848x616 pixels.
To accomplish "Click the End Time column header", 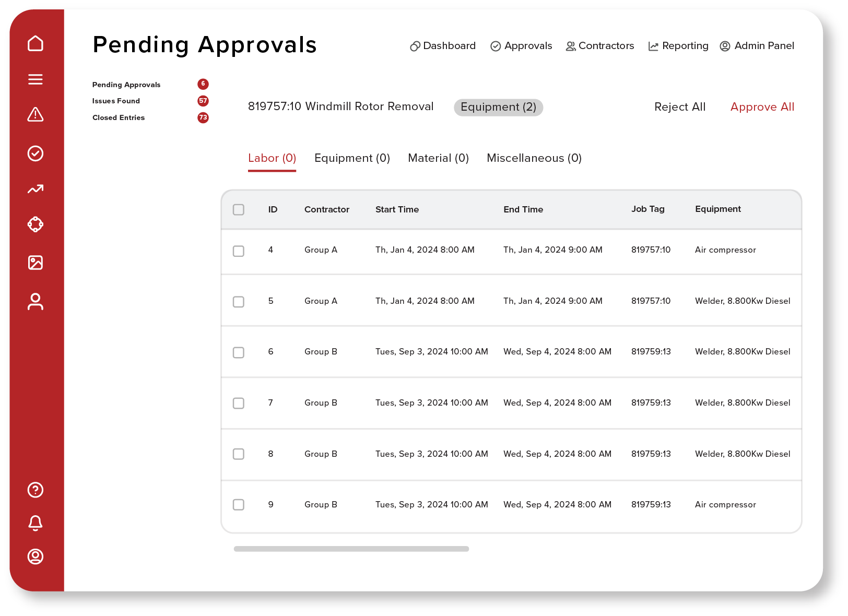I will (523, 210).
